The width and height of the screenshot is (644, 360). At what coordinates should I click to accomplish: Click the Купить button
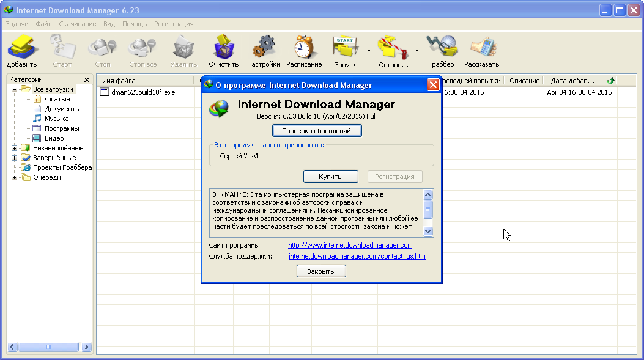click(x=331, y=177)
